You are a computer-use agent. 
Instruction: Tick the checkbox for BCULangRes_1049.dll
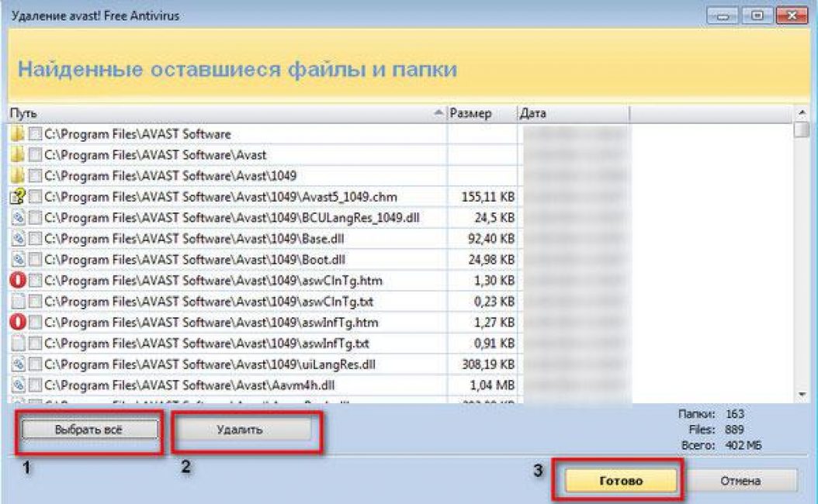(x=35, y=217)
